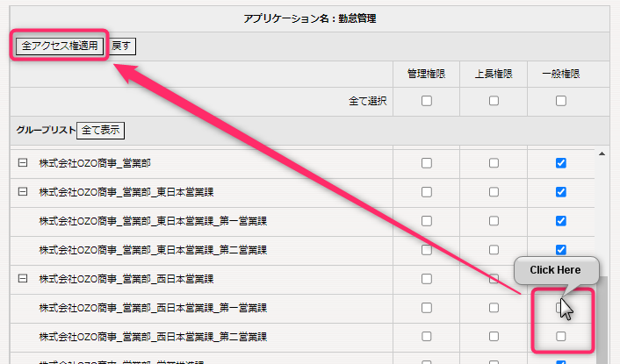This screenshot has height=364, width=620.
Task: Check the 全て選択 box for 一般権限
Action: tap(561, 101)
